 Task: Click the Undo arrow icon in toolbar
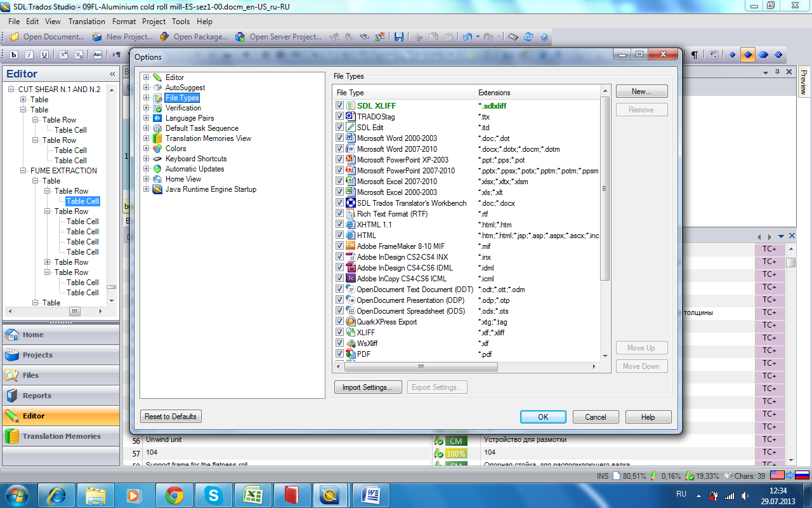point(468,37)
